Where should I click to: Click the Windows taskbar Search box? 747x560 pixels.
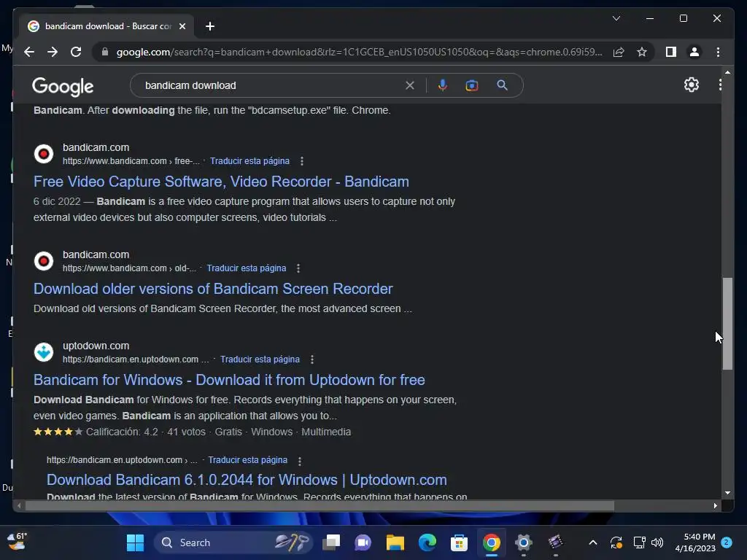coord(233,542)
